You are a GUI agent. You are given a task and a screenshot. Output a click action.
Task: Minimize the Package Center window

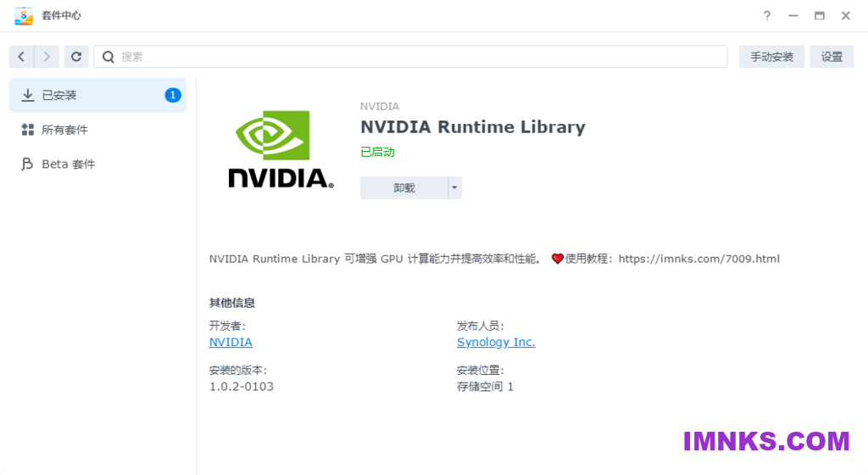pyautogui.click(x=793, y=15)
